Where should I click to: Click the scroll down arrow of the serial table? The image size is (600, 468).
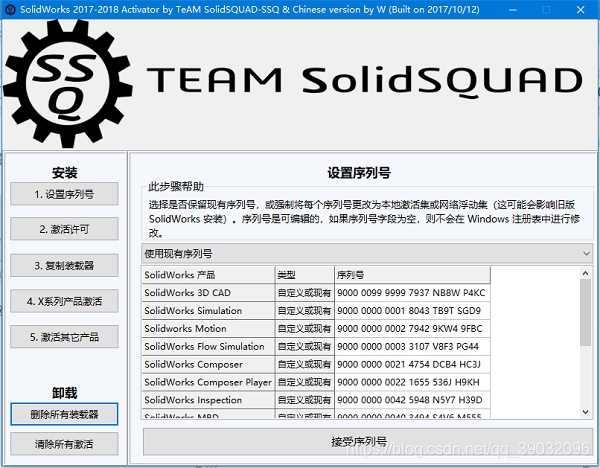coord(585,412)
